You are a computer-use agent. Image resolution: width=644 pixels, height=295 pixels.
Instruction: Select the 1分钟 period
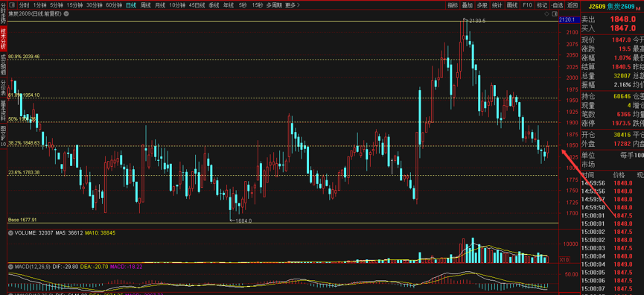click(x=40, y=5)
